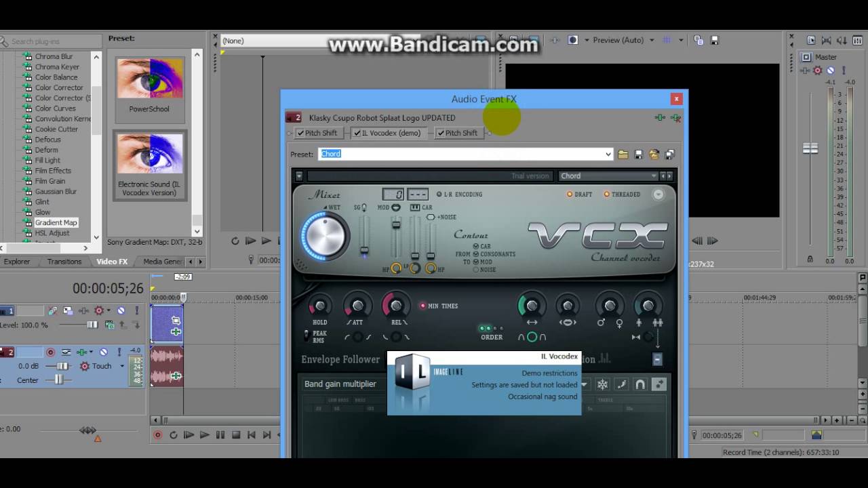Image resolution: width=868 pixels, height=488 pixels.
Task: Switch to Explorer tab
Action: (17, 262)
